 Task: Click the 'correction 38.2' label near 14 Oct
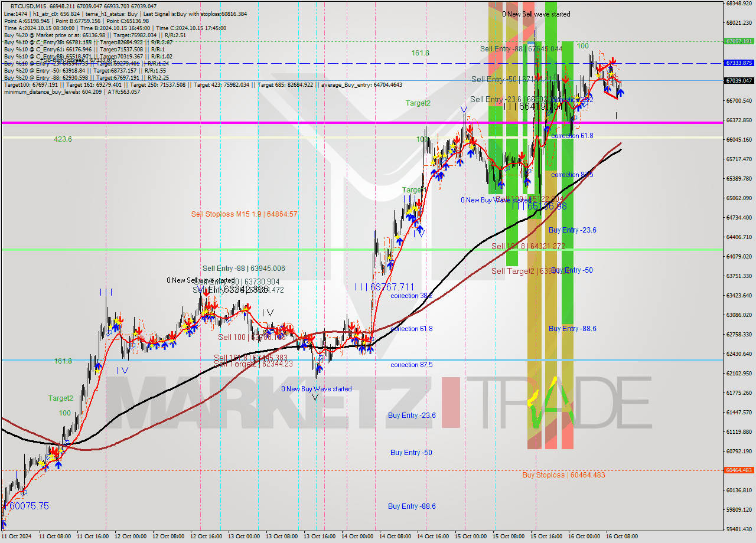coord(411,296)
